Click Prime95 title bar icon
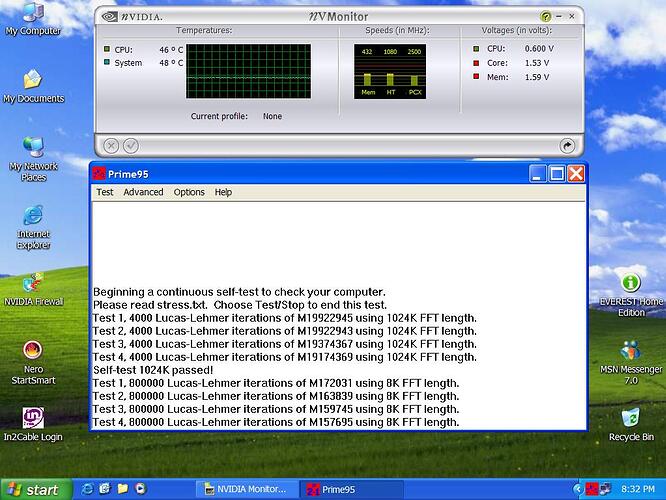This screenshot has width=666, height=500. [x=99, y=174]
